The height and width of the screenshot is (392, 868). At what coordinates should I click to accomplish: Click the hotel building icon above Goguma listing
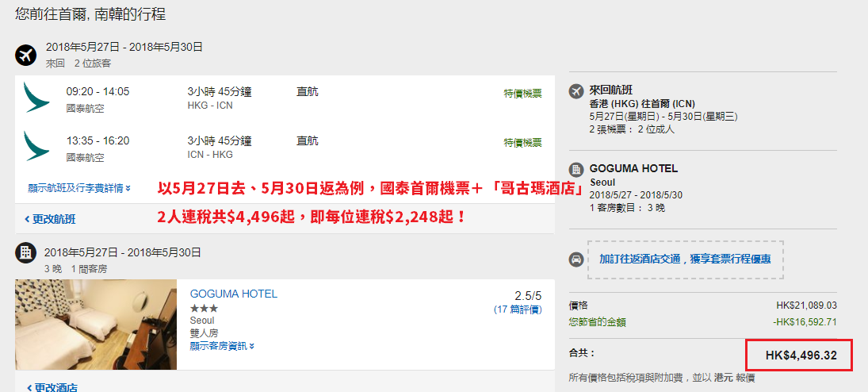(25, 253)
